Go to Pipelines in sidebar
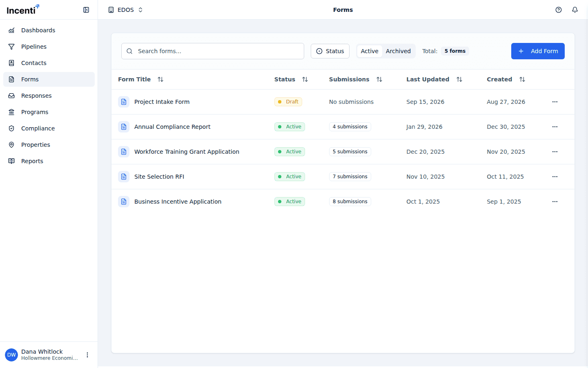Image resolution: width=588 pixels, height=368 pixels. (49, 47)
